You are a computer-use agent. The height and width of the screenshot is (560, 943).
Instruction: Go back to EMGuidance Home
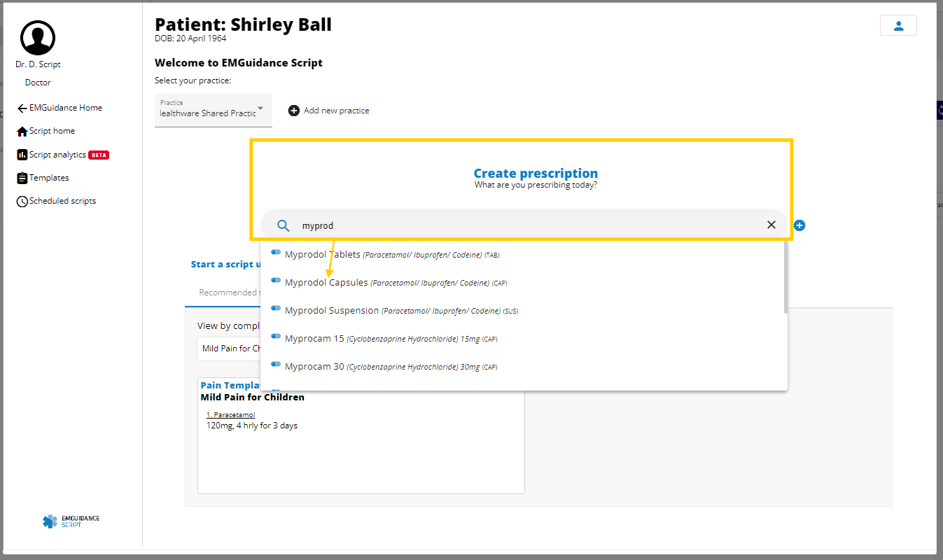coord(60,108)
